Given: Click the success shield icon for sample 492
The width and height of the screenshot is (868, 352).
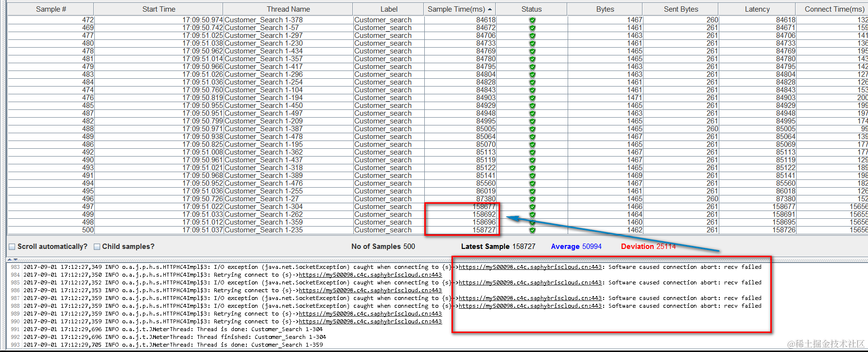Looking at the screenshot, I should [x=532, y=153].
